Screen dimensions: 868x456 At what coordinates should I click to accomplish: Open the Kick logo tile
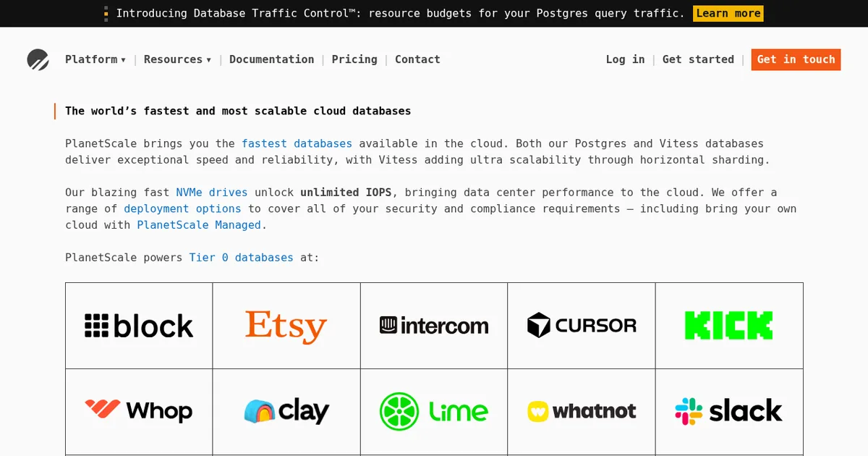point(729,326)
